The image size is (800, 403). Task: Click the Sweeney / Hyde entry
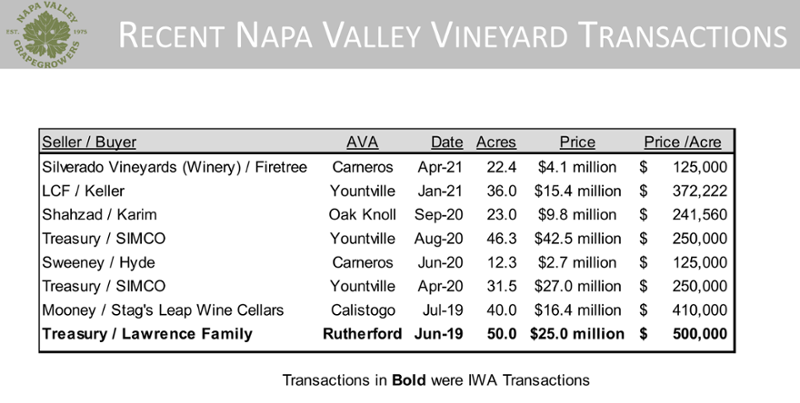pos(98,263)
